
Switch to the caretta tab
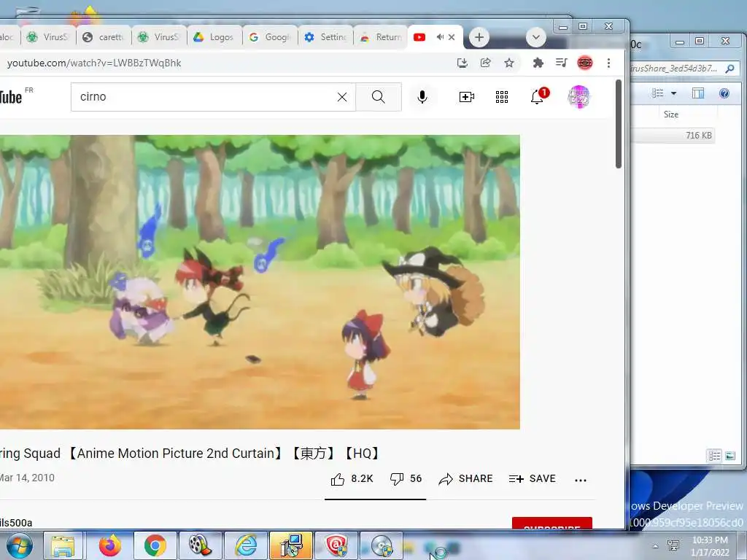pyautogui.click(x=104, y=37)
